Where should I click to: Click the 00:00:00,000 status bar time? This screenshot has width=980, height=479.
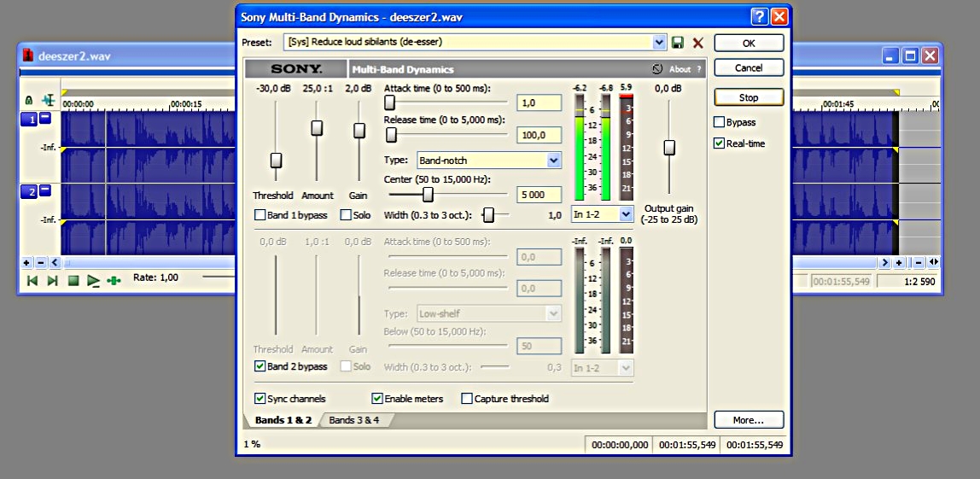click(x=620, y=445)
